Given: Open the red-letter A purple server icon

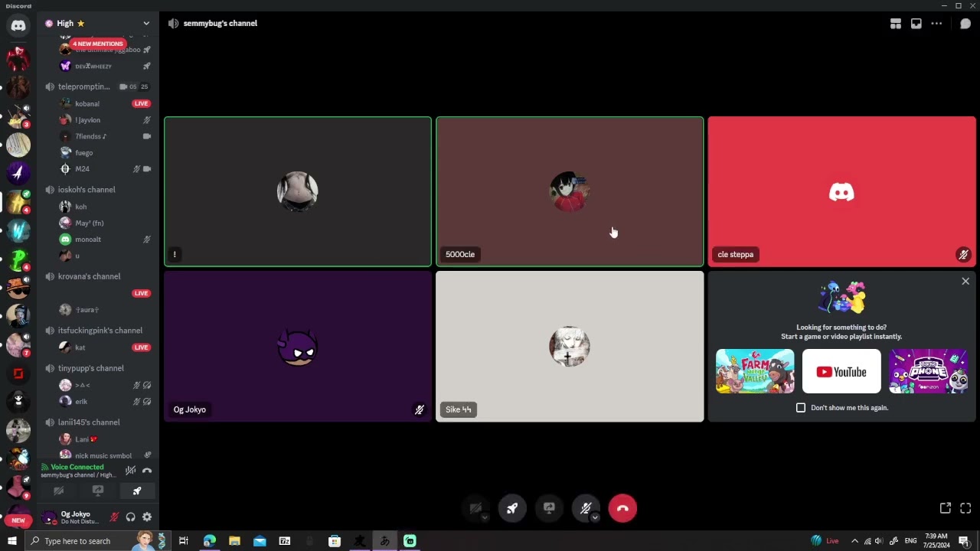Looking at the screenshot, I should [x=18, y=173].
